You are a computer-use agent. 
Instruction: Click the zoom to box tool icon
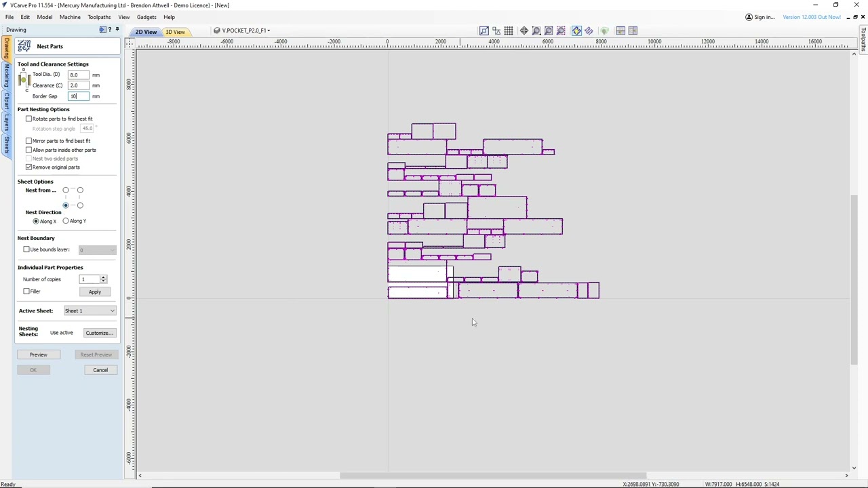click(x=536, y=30)
